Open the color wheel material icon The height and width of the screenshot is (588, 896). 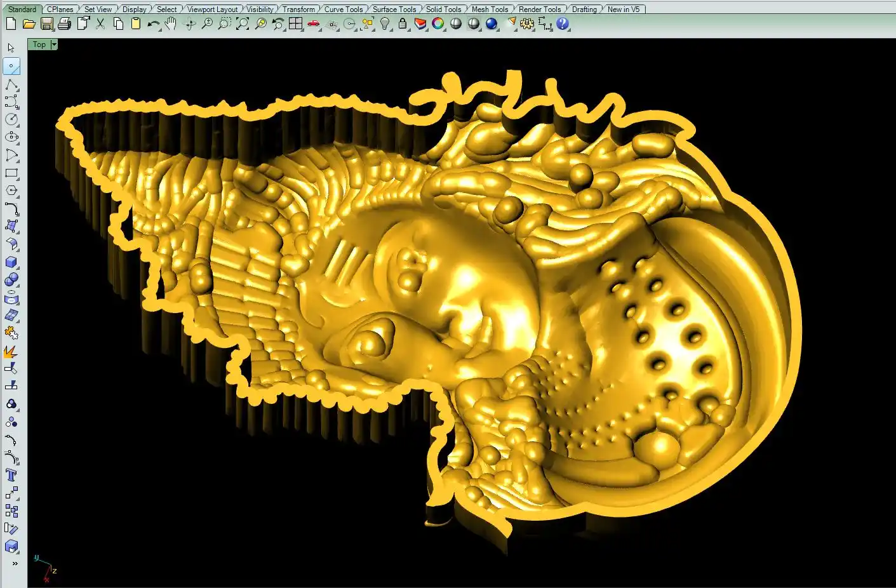(x=438, y=24)
